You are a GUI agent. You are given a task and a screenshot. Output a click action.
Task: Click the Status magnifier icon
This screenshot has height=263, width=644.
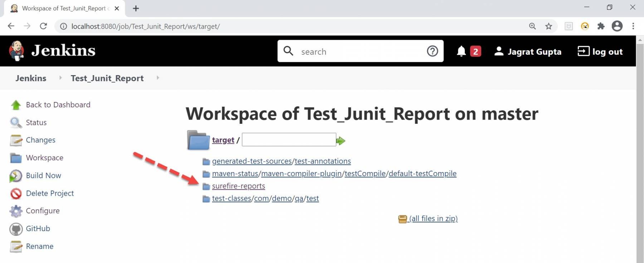(x=16, y=123)
